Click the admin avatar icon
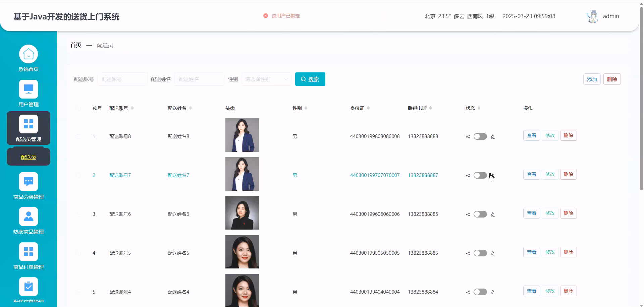The width and height of the screenshot is (644, 307). pyautogui.click(x=593, y=16)
